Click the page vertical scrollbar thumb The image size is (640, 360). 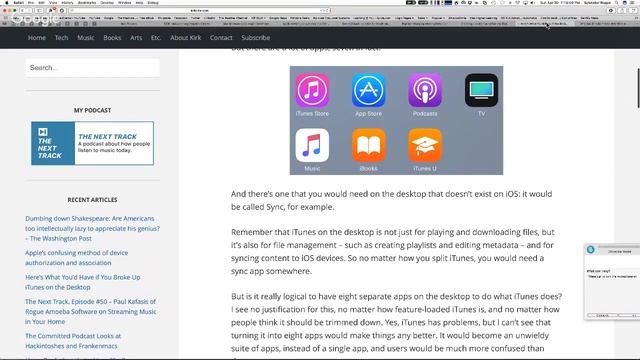tap(638, 88)
